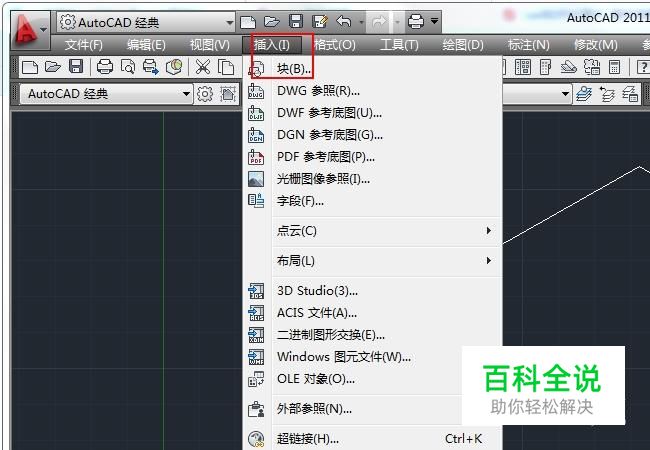Click Workspace Settings gear in Workspaces toolbar

click(205, 94)
